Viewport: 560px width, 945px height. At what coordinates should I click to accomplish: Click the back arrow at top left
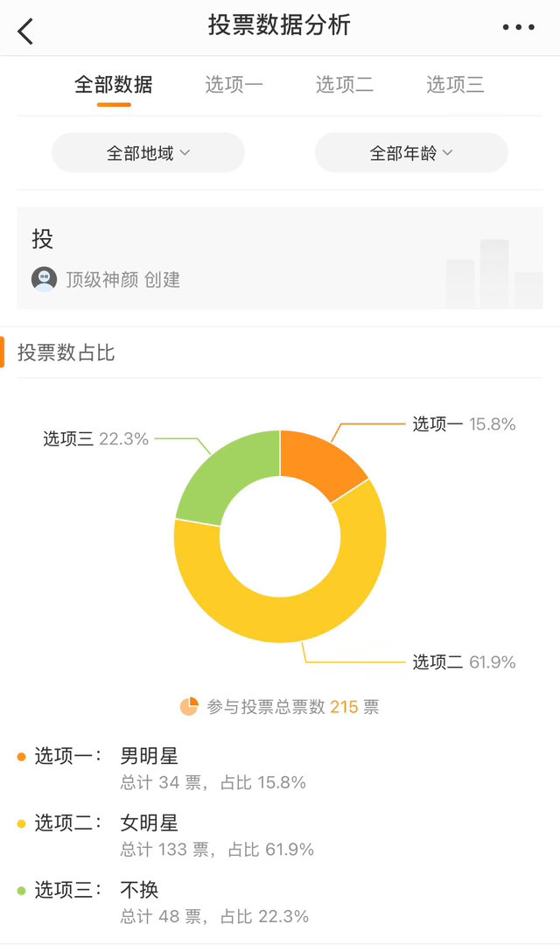(x=24, y=29)
